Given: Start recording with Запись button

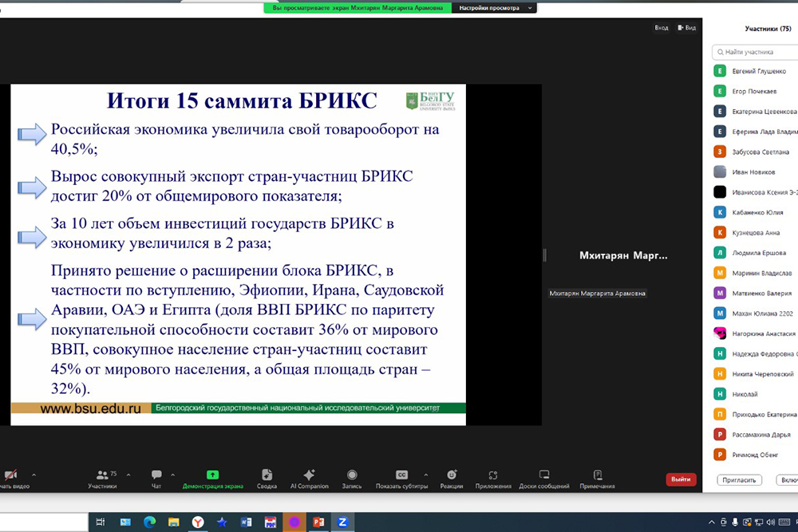Looking at the screenshot, I should point(352,475).
